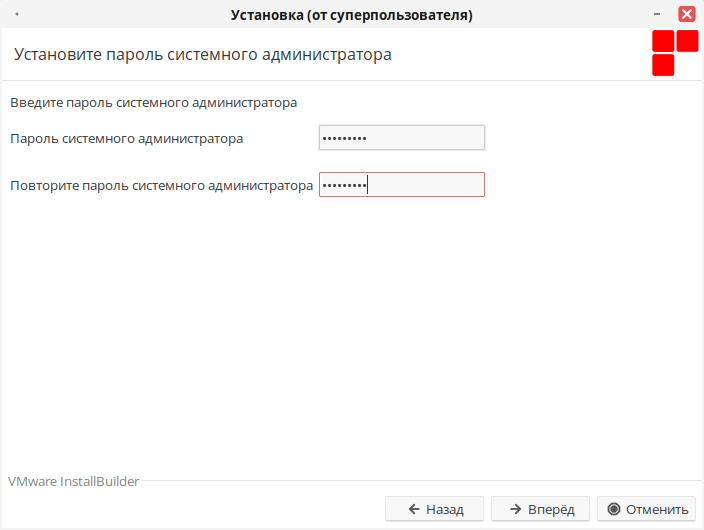Proceed with the Вперёд button

pos(540,509)
